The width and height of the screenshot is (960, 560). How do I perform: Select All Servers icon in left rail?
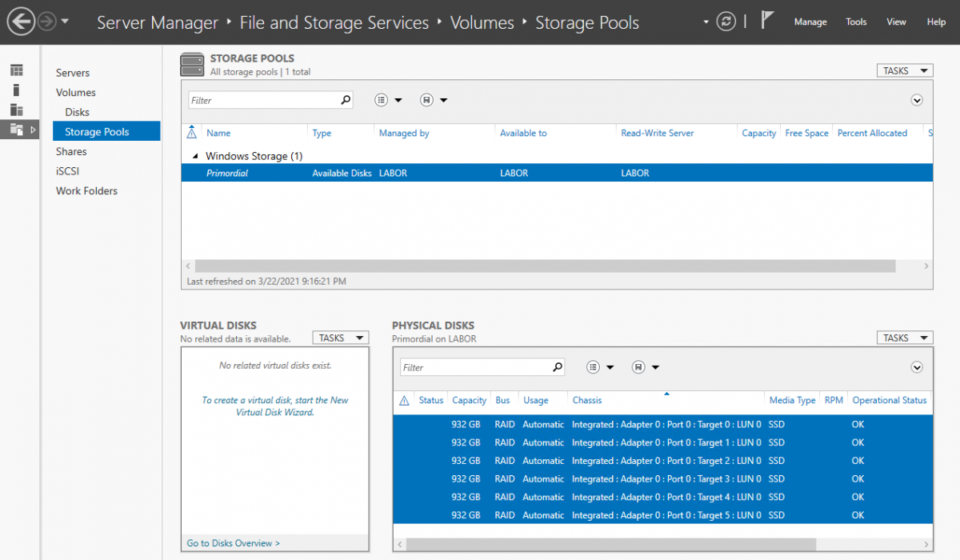pyautogui.click(x=17, y=110)
